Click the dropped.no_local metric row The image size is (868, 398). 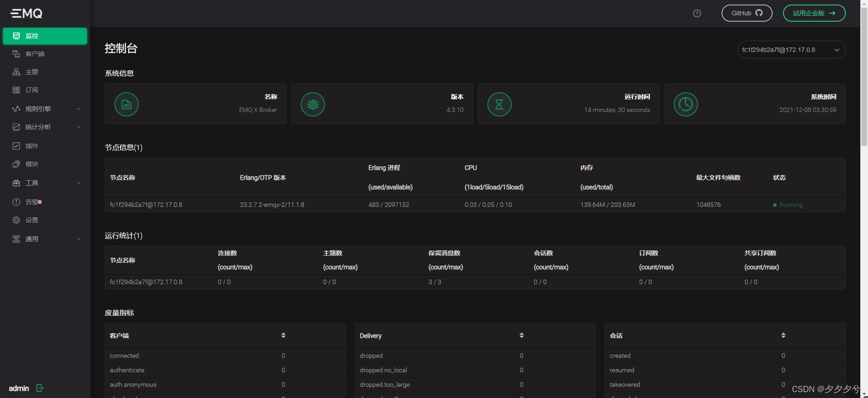(x=475, y=370)
